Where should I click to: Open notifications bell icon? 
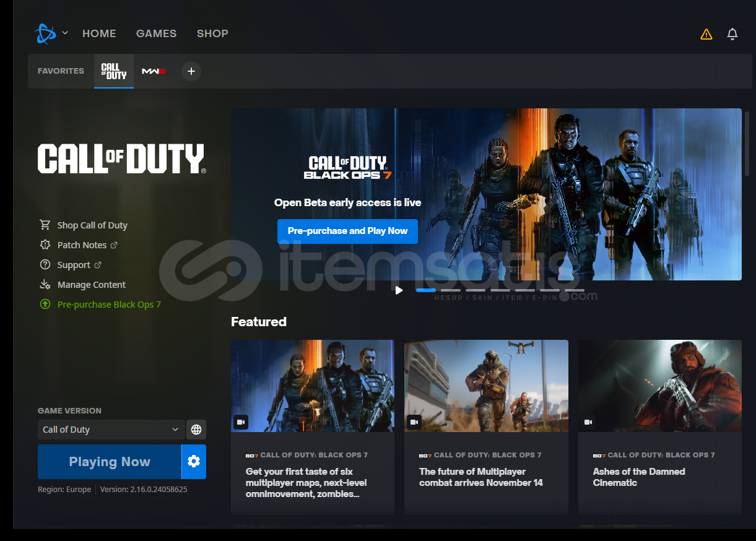[732, 34]
